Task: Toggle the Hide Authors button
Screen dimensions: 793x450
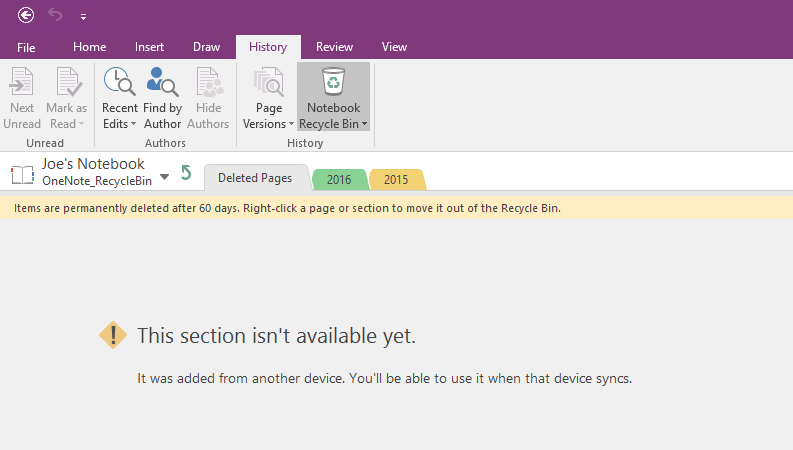Action: tap(208, 98)
